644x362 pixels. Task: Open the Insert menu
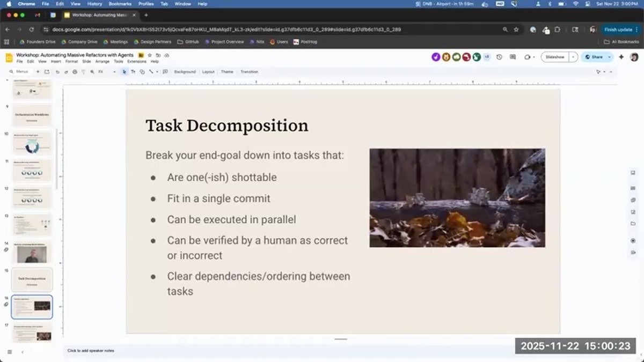[56, 62]
